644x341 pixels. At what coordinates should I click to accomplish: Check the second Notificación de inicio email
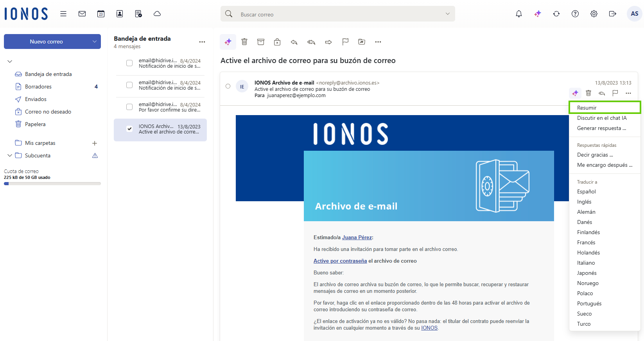pyautogui.click(x=129, y=85)
